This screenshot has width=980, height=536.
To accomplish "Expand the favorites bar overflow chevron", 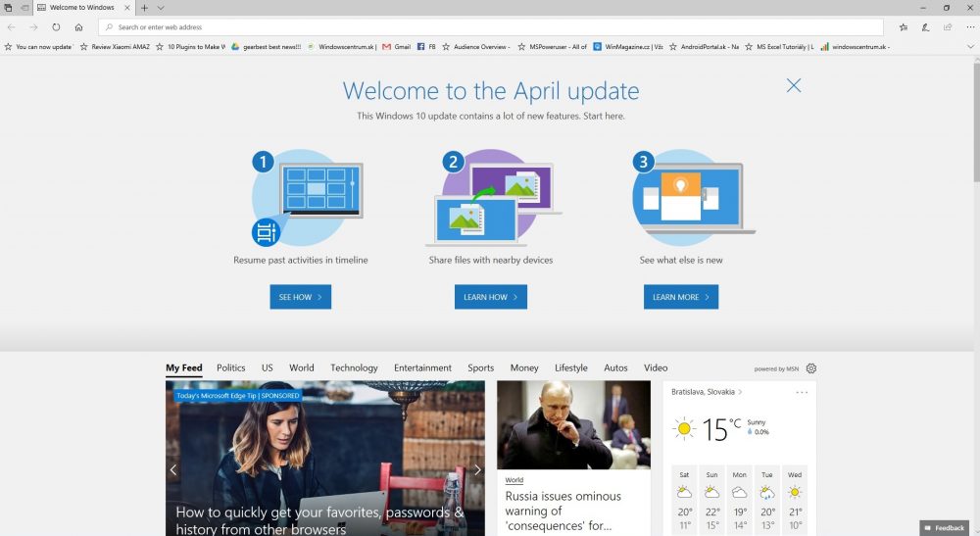I will 970,47.
